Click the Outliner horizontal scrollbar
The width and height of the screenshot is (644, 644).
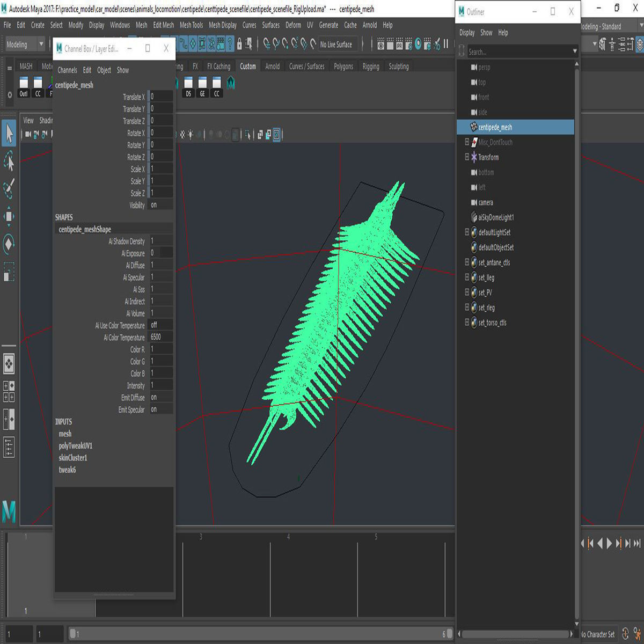516,634
